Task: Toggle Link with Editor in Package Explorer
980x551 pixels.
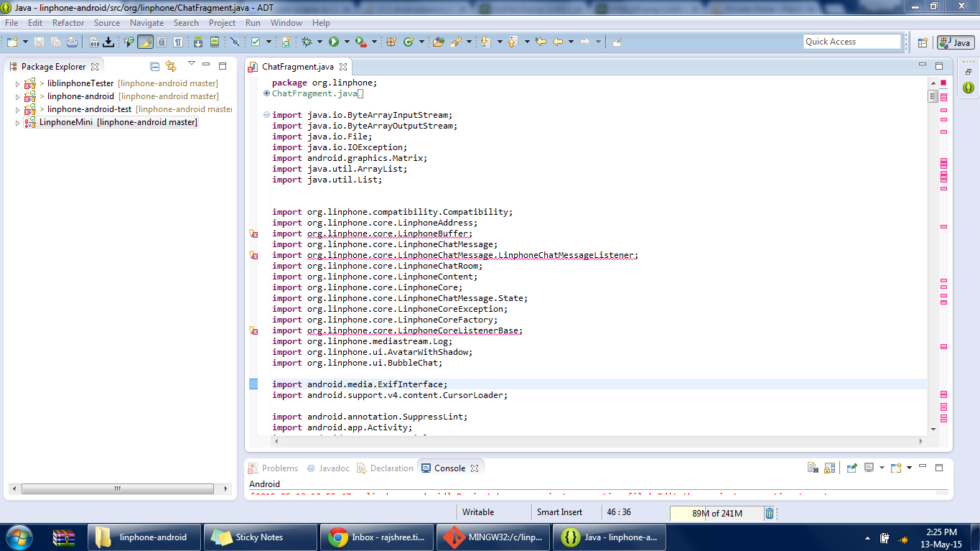Action: [x=171, y=66]
